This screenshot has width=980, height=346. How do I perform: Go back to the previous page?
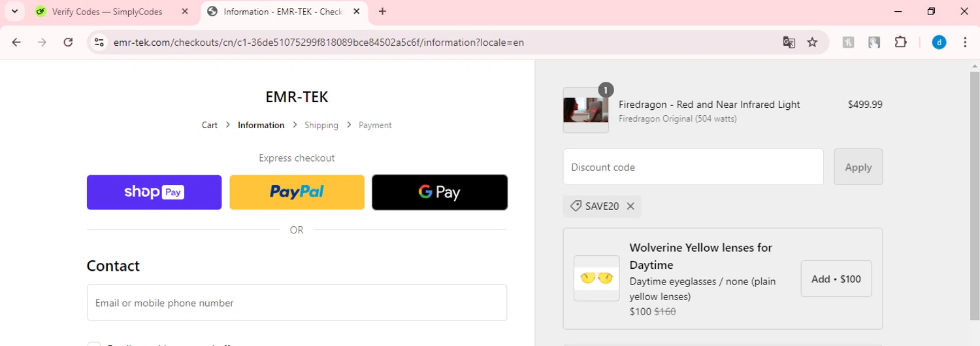tap(16, 43)
